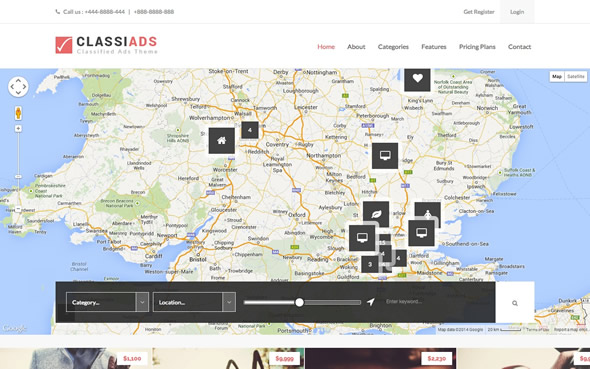Screen dimensions: 590x369
Task: Click the Login button
Action: [x=517, y=12]
